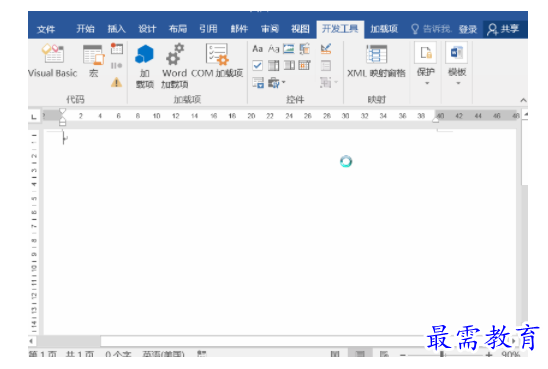548x369 pixels.
Task: Open the blue 加载项 add-ins store
Action: pos(145,66)
